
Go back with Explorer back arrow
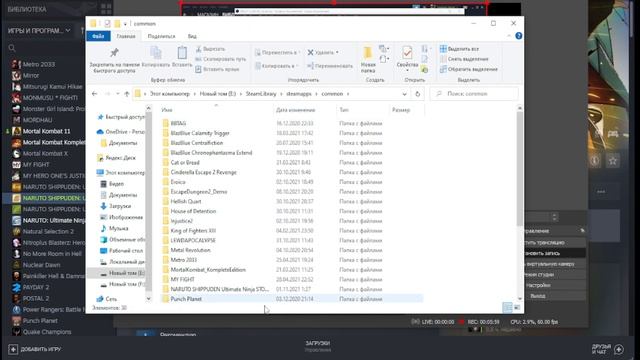click(95, 94)
